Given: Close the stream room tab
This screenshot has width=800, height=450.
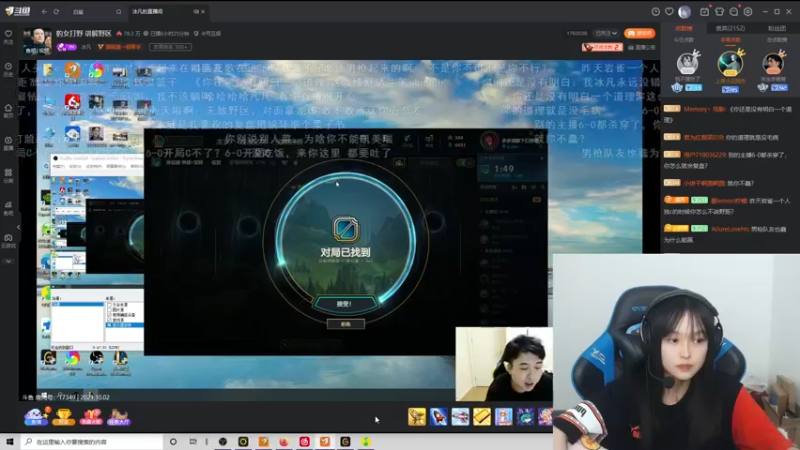Looking at the screenshot, I should [x=203, y=11].
